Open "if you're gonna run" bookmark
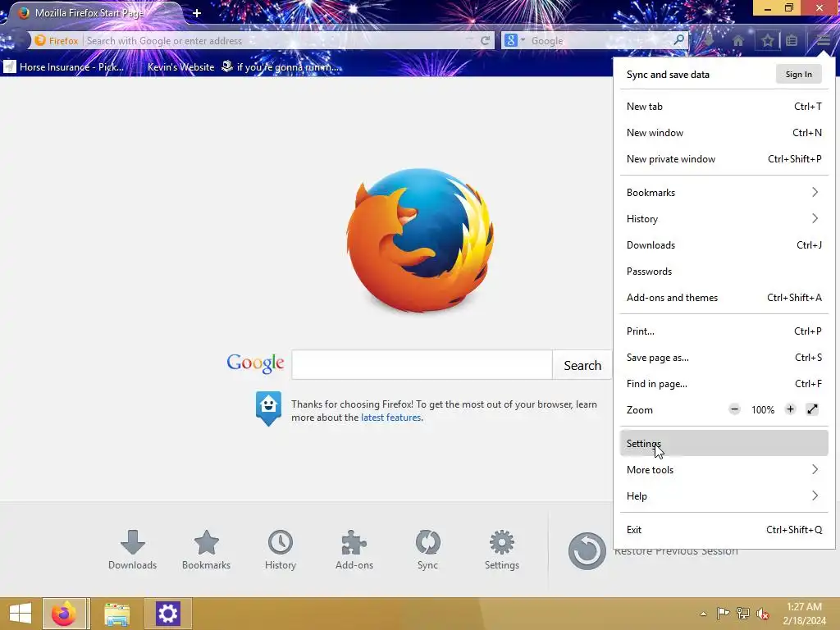The image size is (840, 630). 281,67
